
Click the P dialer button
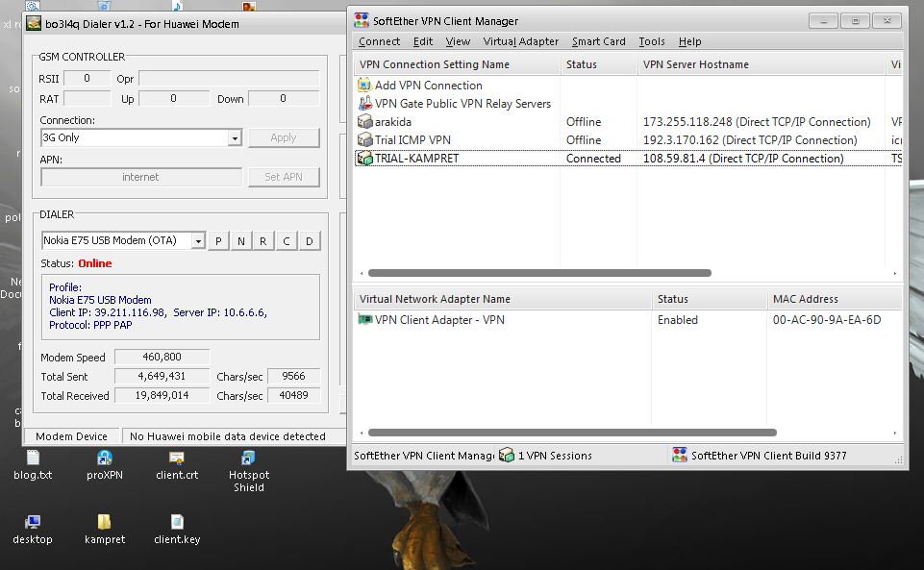(218, 241)
